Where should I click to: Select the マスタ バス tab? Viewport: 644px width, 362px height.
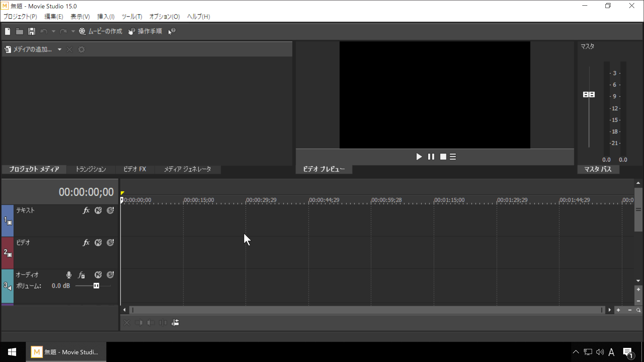[x=598, y=169]
